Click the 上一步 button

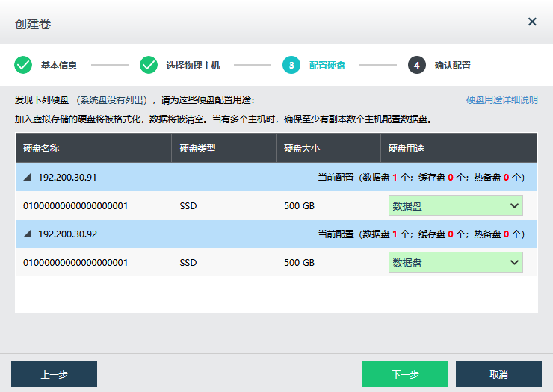[54, 374]
